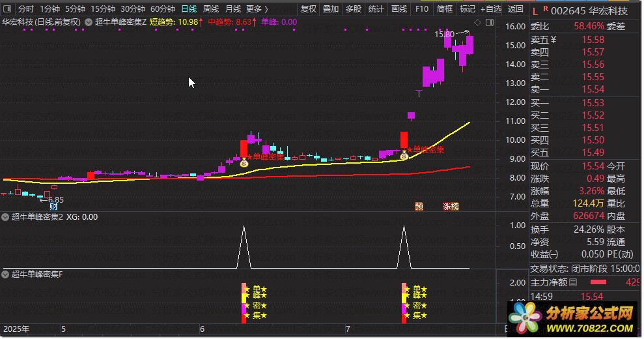Click the 净资 5.59 value
The image size is (644, 339).
pos(596,242)
